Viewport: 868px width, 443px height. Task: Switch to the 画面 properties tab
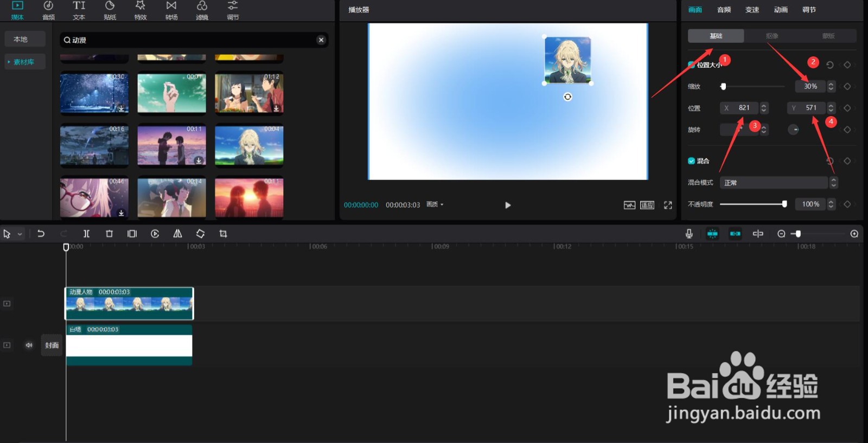(x=695, y=10)
